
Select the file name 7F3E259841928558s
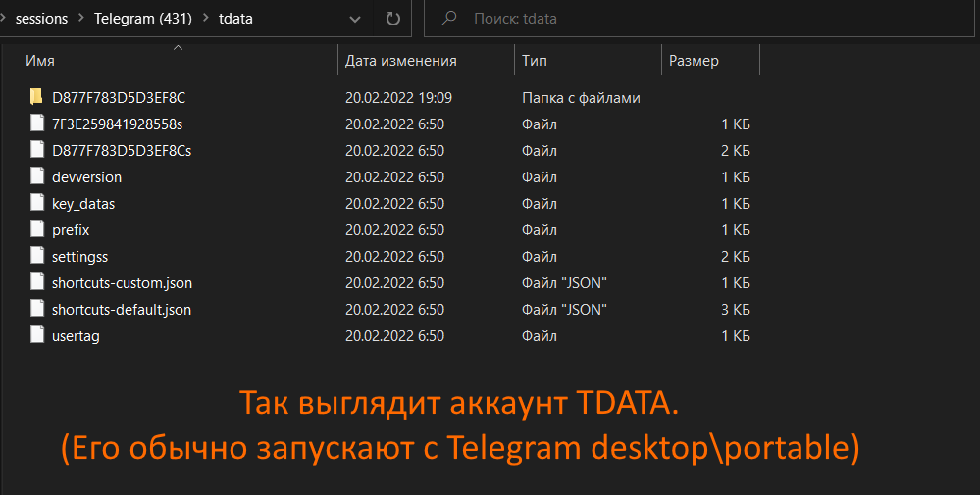[118, 124]
